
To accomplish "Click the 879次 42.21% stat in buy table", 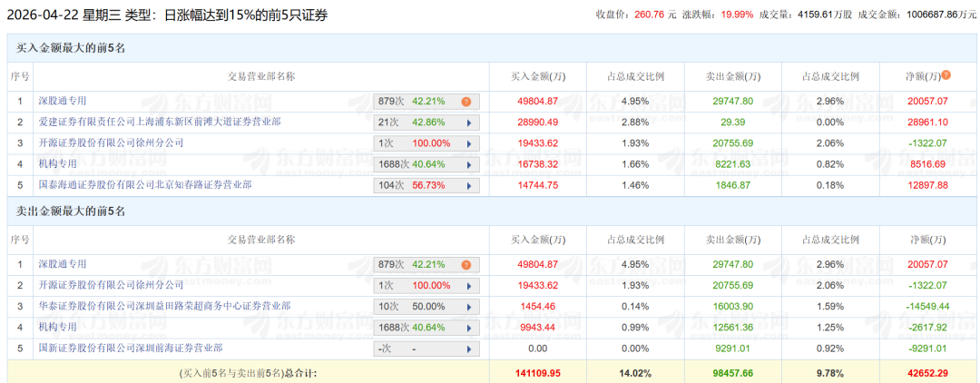I will tap(411, 102).
